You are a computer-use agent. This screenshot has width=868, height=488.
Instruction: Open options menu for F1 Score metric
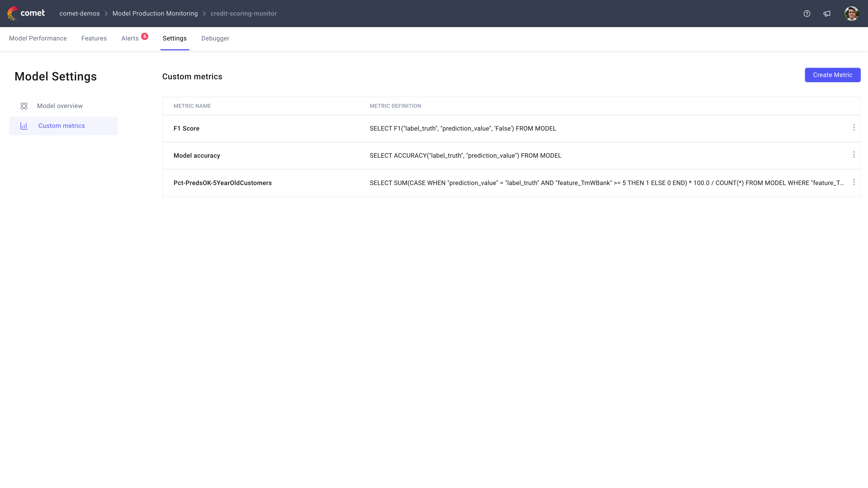[x=854, y=128]
